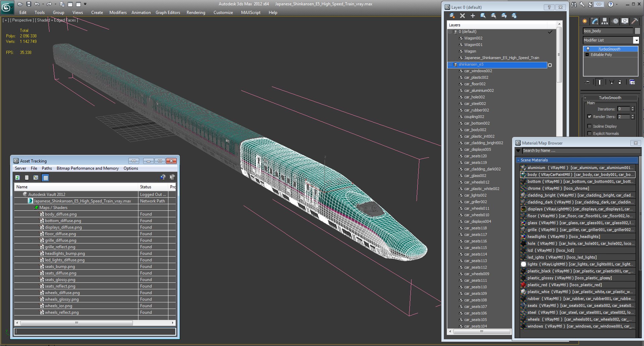
Task: Open the Undo history dropdown arrow
Action: [x=43, y=4]
